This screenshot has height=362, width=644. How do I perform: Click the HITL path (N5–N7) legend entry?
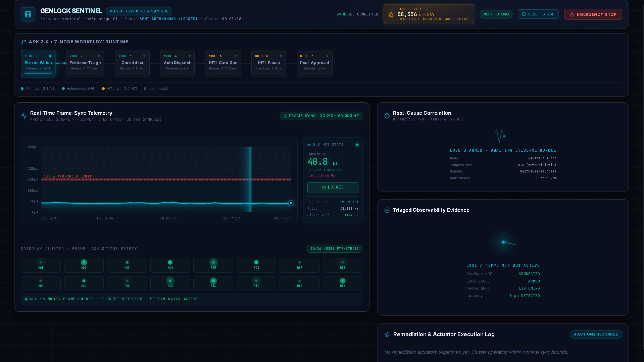[x=119, y=89]
